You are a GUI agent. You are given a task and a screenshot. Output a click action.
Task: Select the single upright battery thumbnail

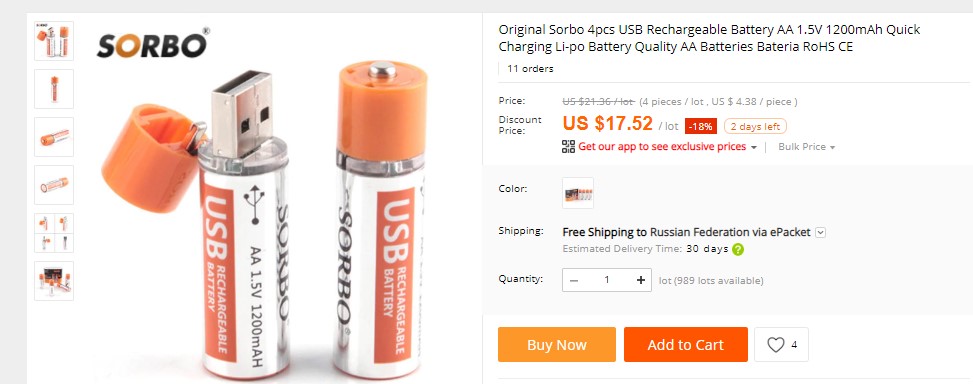54,89
